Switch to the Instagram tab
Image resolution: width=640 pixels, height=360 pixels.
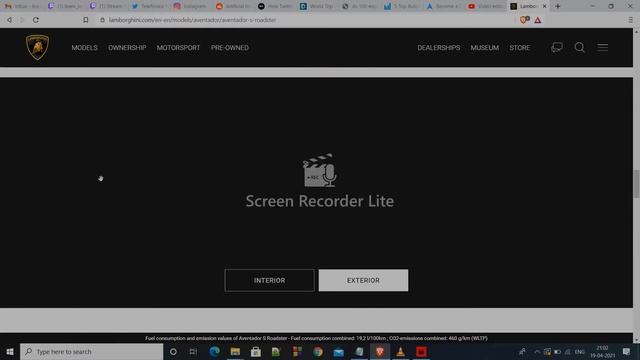point(190,6)
